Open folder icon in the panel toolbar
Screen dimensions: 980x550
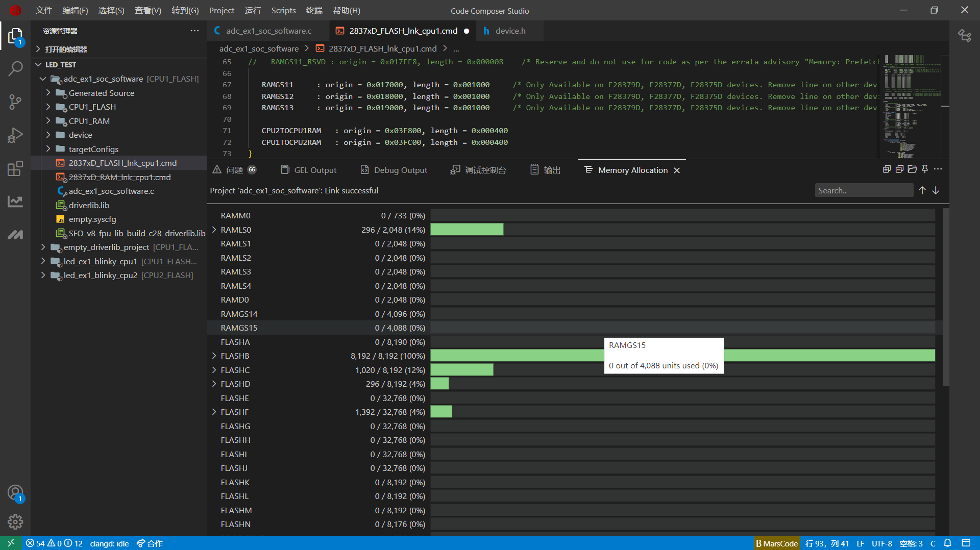(912, 169)
